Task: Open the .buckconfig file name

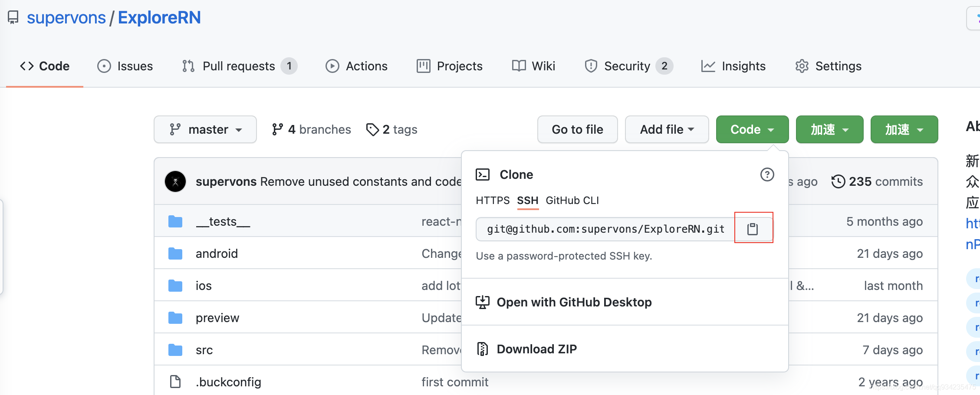Action: tap(228, 382)
